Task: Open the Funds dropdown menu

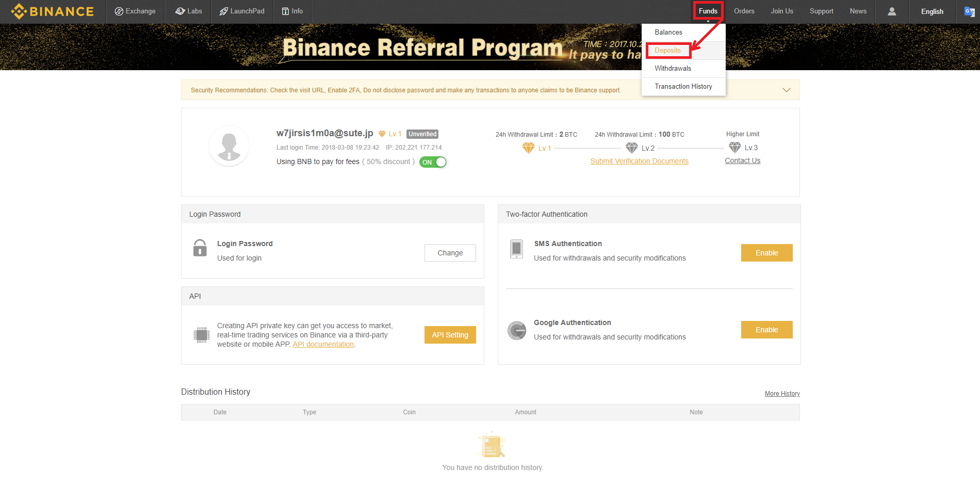Action: pyautogui.click(x=708, y=11)
